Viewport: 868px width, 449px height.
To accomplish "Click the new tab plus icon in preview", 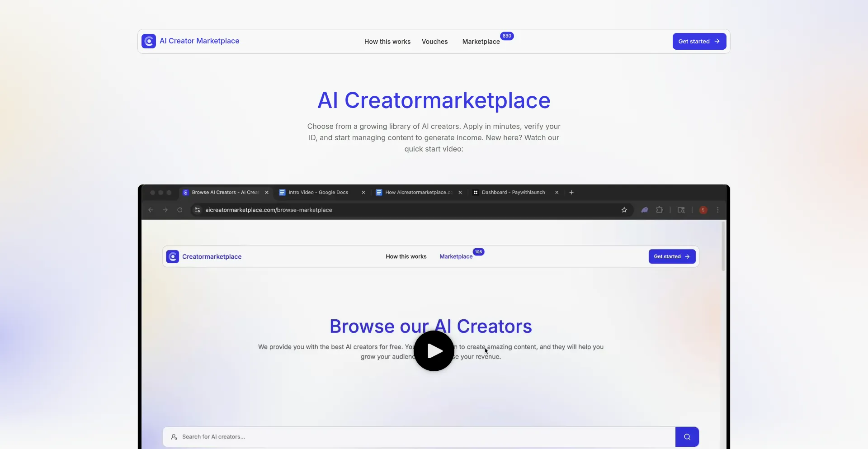I will tap(571, 192).
